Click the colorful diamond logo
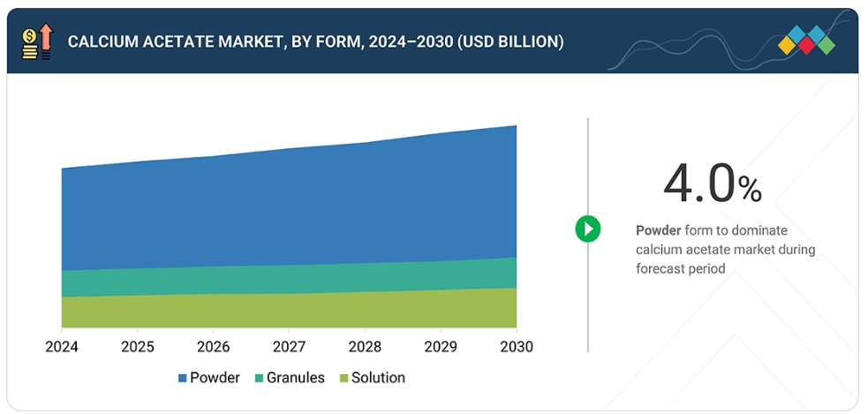This screenshot has height=414, width=868. click(806, 41)
